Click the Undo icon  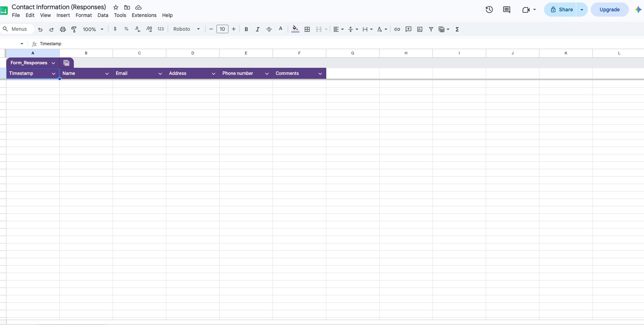40,29
